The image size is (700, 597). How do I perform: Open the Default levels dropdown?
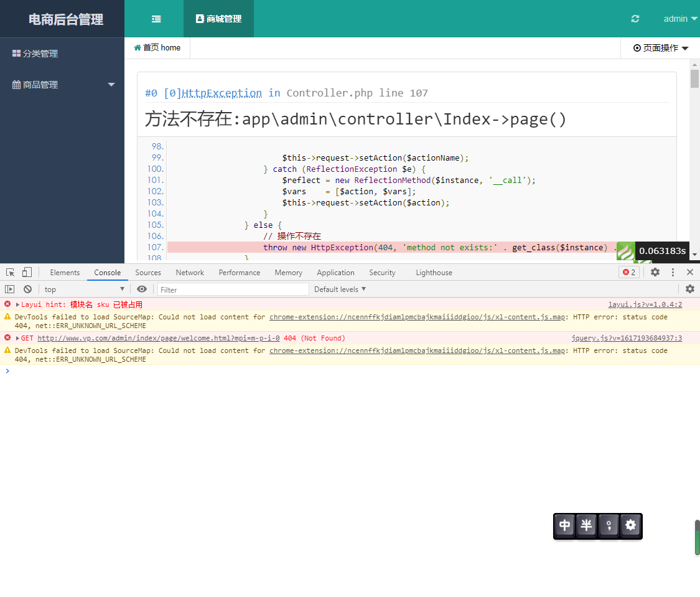340,289
